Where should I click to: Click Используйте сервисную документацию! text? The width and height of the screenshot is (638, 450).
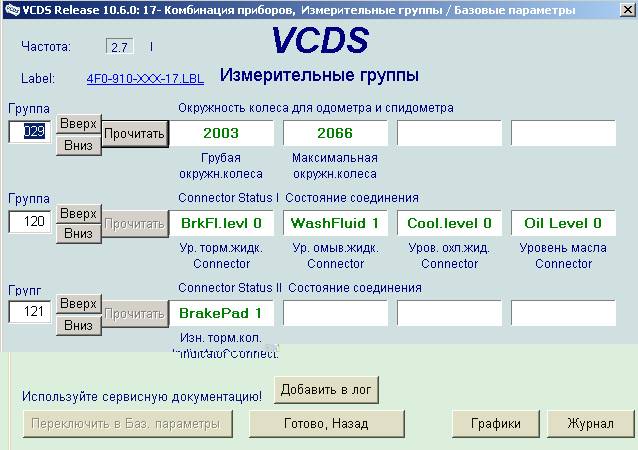pyautogui.click(x=142, y=396)
